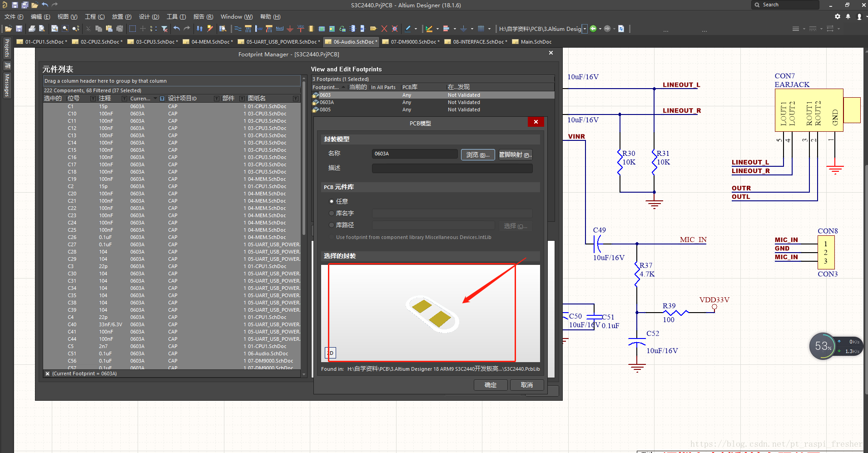Click the 管脚映射 (P) pin map button
The width and height of the screenshot is (868, 453).
516,154
